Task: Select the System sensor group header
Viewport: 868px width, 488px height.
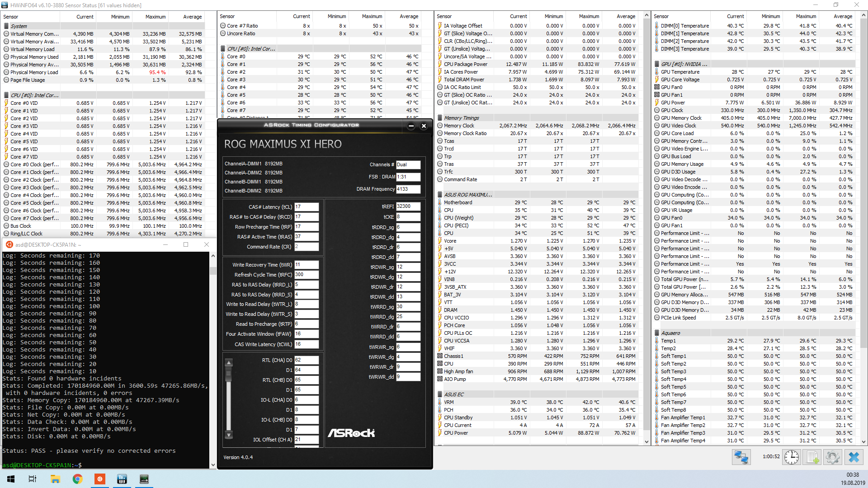Action: pos(19,26)
